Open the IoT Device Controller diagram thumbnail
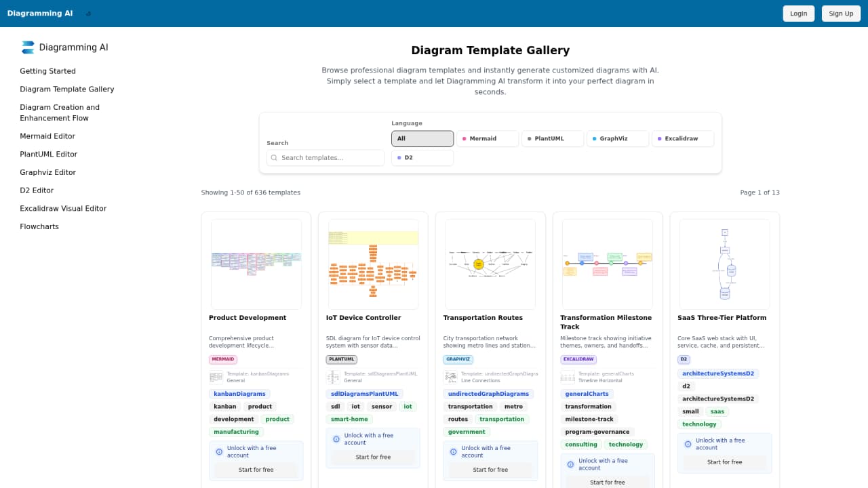This screenshot has width=868, height=488. (x=374, y=264)
